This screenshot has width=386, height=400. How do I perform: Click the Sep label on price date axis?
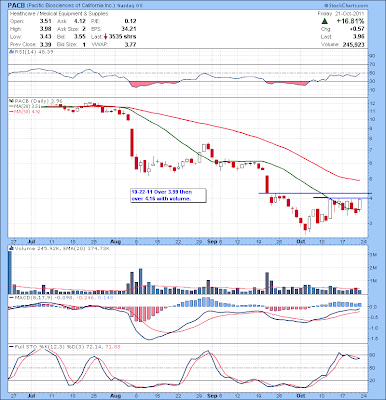(x=211, y=241)
